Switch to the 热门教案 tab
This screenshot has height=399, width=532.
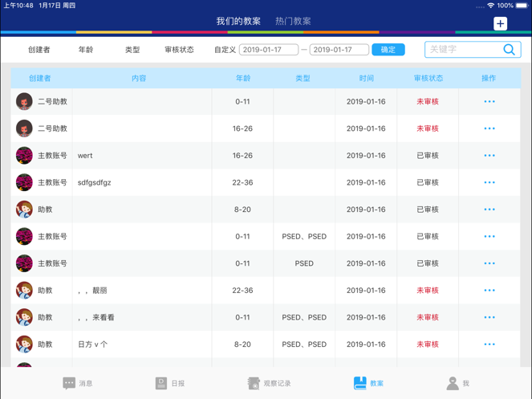(293, 21)
